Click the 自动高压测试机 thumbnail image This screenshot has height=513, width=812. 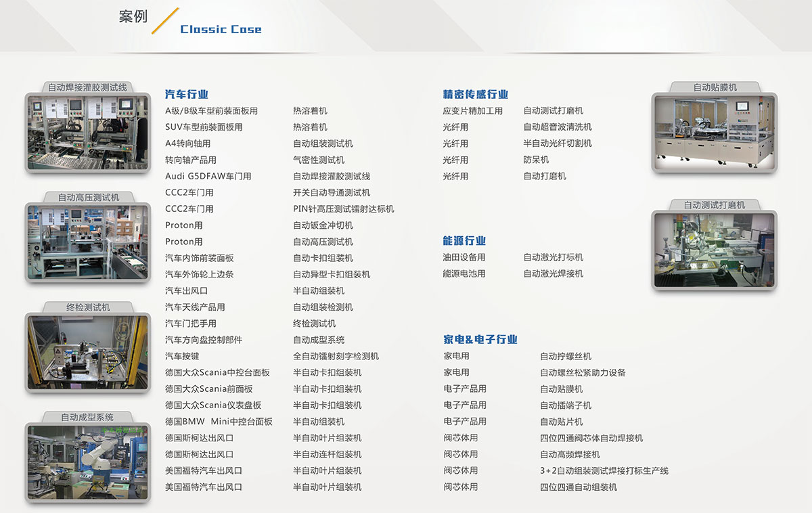coord(87,242)
